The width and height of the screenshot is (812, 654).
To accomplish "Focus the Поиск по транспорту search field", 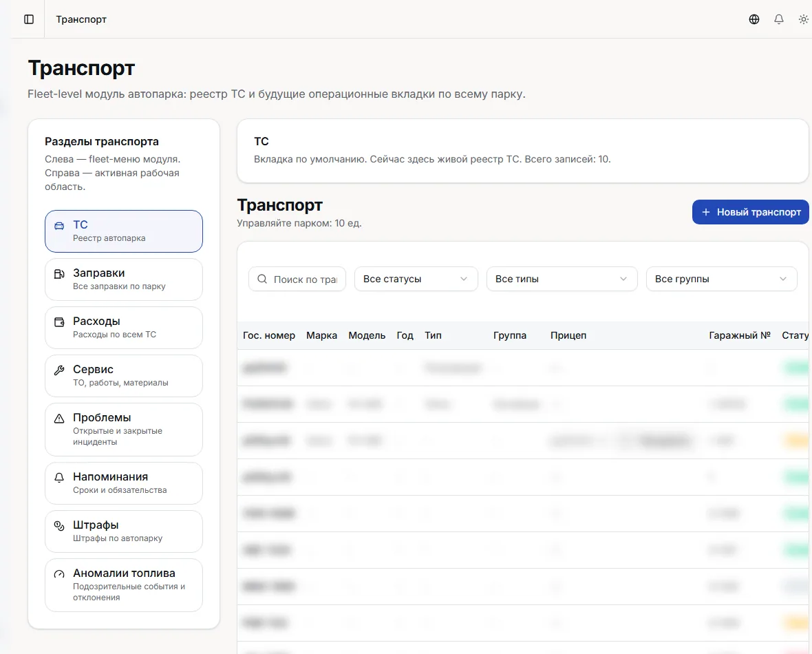I will tap(297, 279).
